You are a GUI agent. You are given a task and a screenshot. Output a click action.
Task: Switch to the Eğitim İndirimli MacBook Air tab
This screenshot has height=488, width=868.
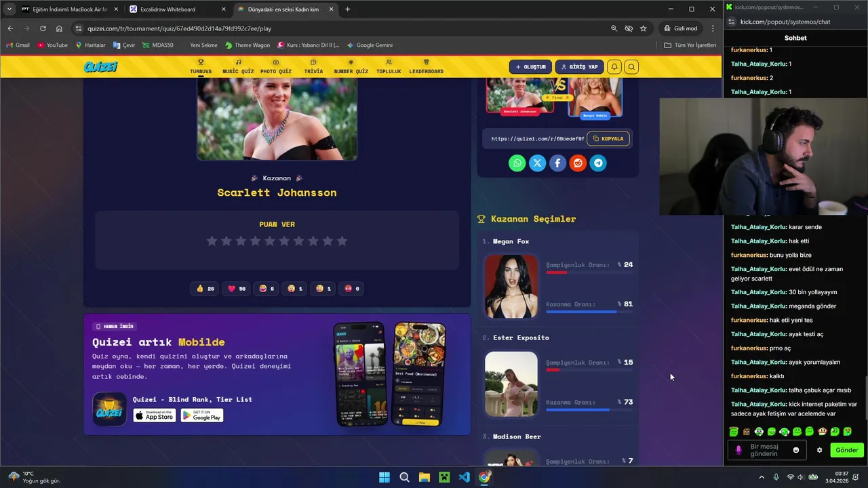(69, 9)
